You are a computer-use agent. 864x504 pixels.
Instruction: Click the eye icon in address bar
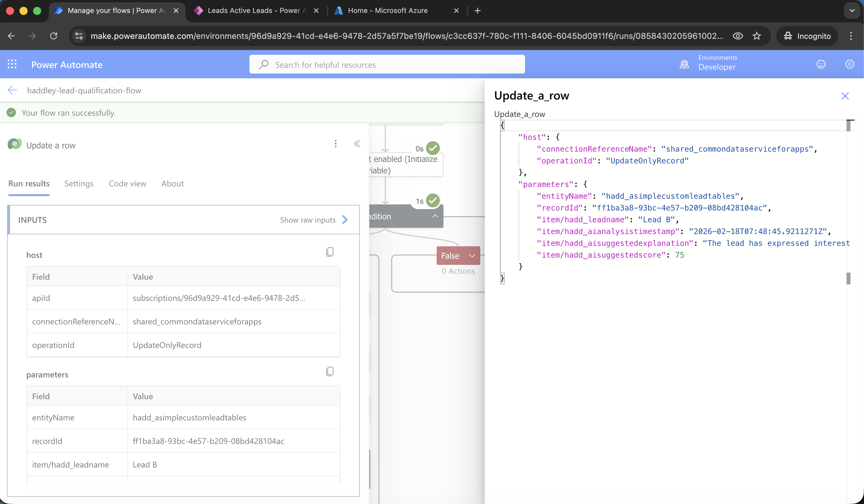737,36
